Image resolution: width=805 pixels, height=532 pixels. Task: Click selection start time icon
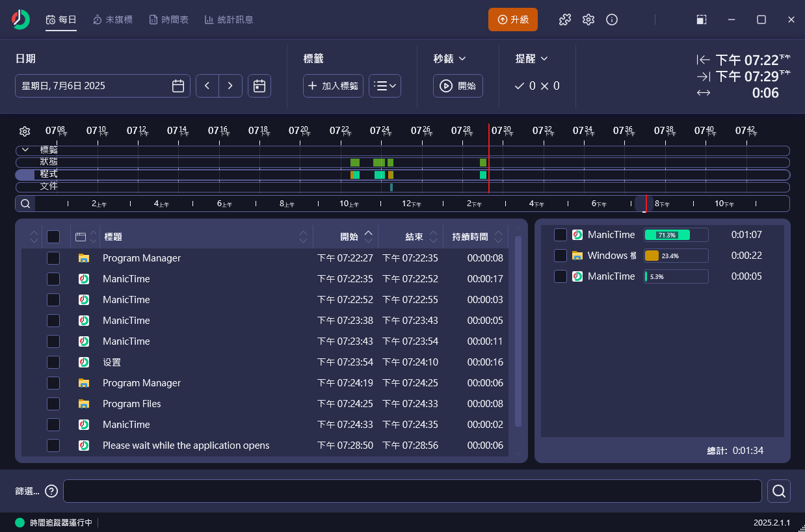[x=703, y=60]
